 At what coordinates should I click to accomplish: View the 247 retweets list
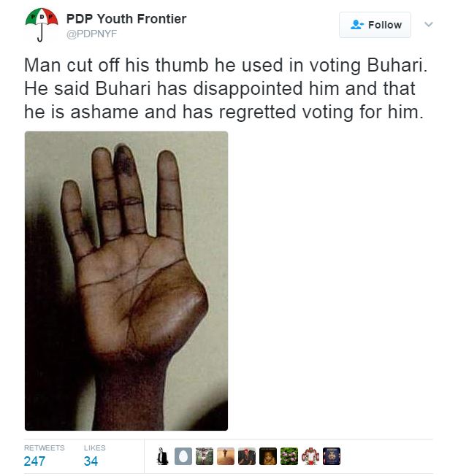35,461
